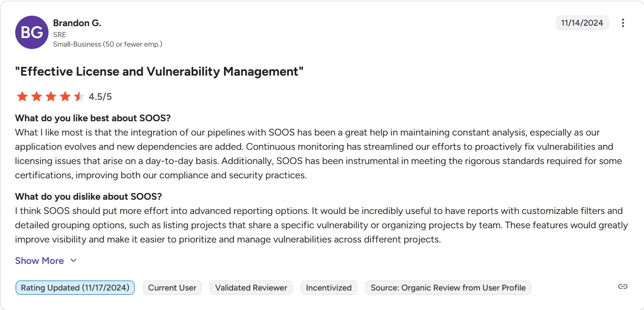Toggle the Incentivized badge
Image resolution: width=644 pixels, height=310 pixels.
(329, 287)
